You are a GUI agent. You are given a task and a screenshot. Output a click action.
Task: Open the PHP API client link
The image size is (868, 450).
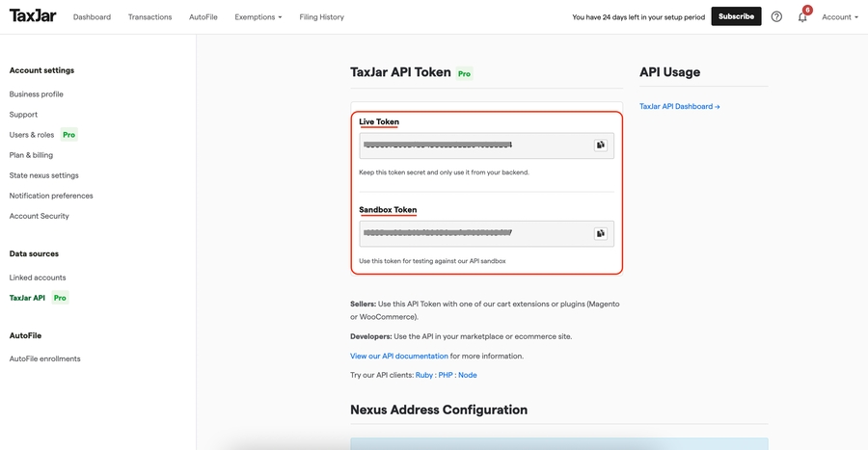446,375
